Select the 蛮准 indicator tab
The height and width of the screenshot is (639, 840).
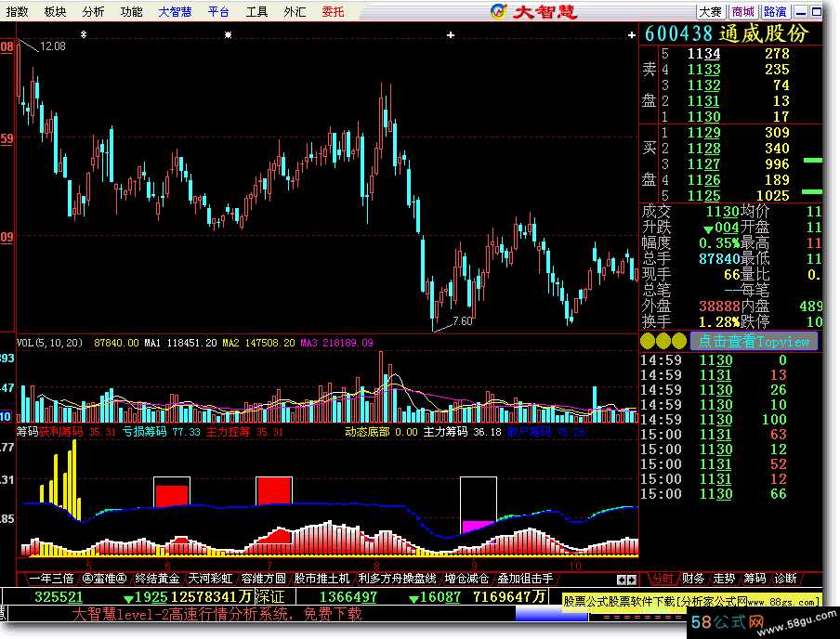(x=104, y=579)
